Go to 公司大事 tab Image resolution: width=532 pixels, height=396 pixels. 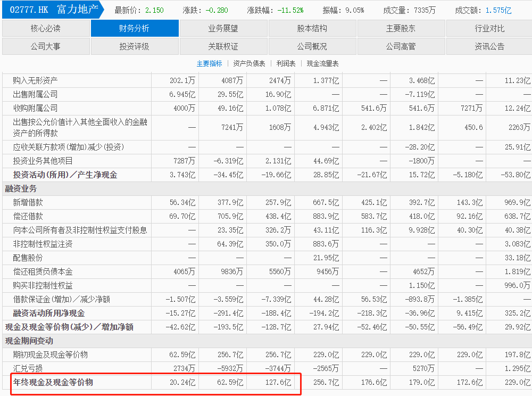[x=46, y=46]
